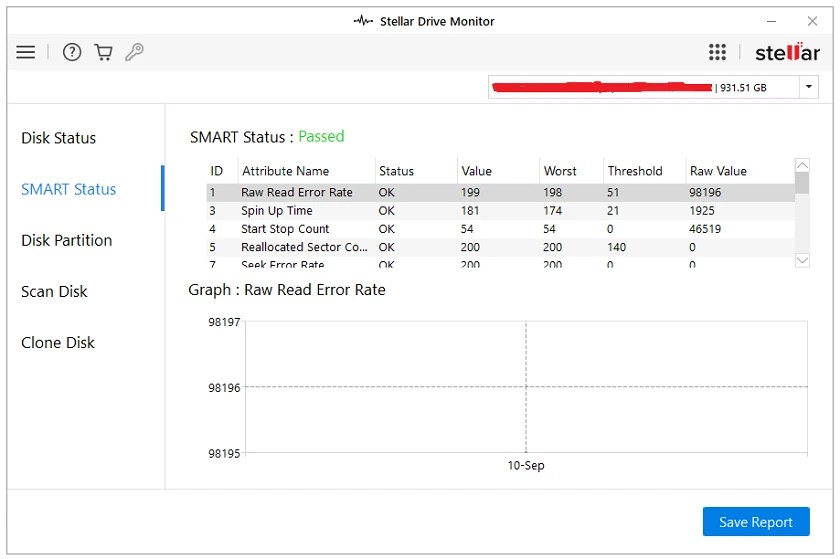The height and width of the screenshot is (559, 840).
Task: Click the Graph : Raw Read Error Rate heading
Action: point(287,290)
